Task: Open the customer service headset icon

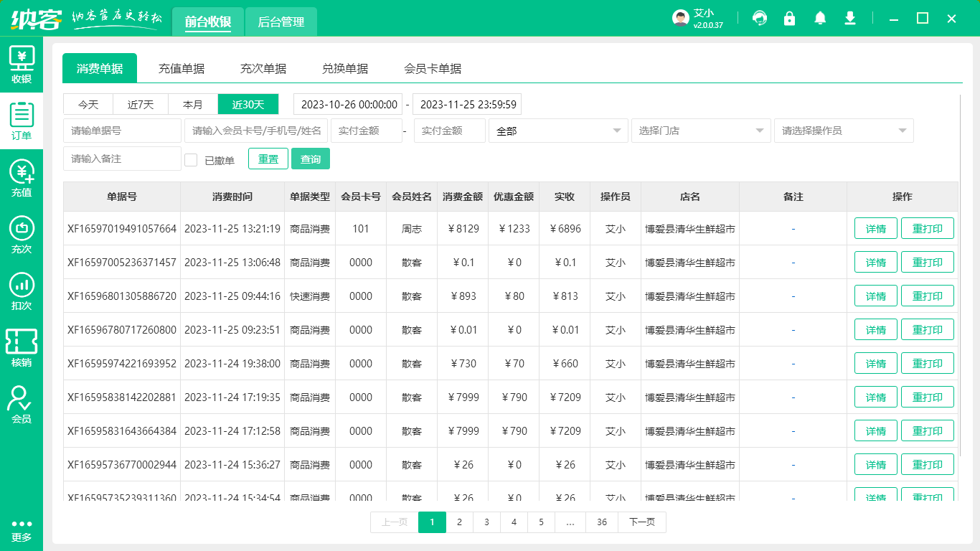Action: tap(759, 18)
